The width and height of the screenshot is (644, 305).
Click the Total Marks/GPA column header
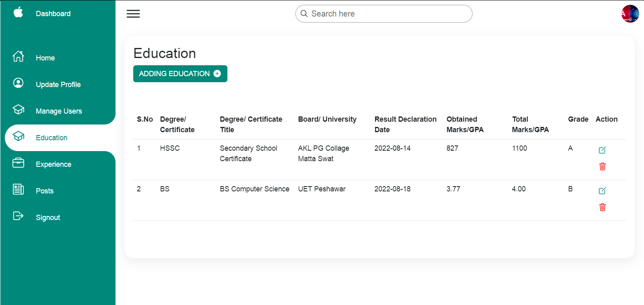pos(530,124)
